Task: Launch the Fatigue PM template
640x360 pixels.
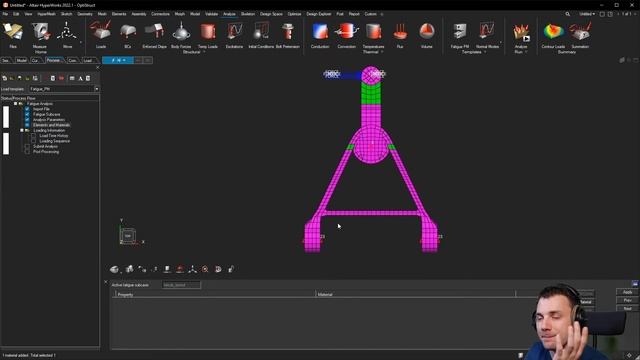Action: click(x=460, y=32)
